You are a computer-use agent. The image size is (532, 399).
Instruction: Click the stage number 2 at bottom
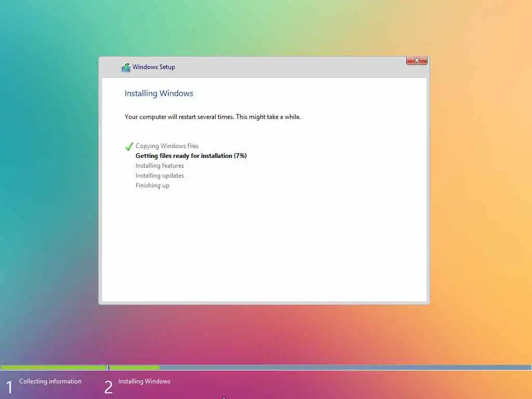pos(108,387)
